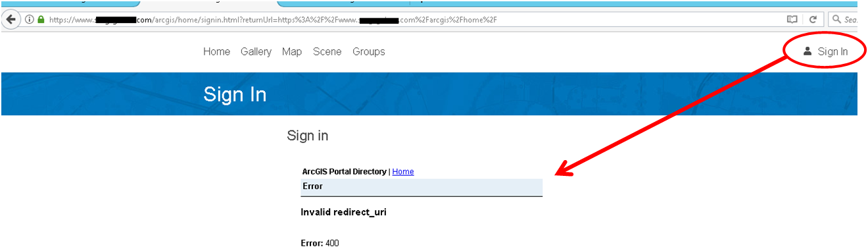Image resolution: width=868 pixels, height=249 pixels.
Task: Focus the browser search box
Action: pyautogui.click(x=844, y=20)
